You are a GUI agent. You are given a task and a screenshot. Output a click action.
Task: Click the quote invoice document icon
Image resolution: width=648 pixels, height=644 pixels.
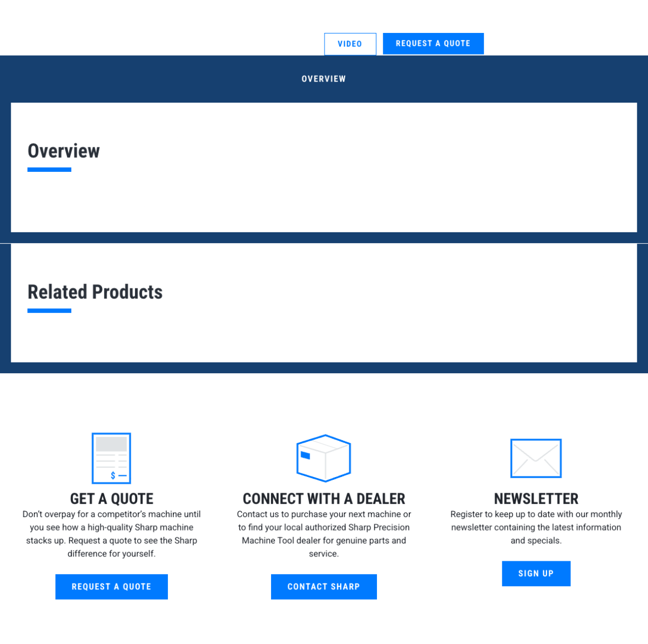[111, 458]
